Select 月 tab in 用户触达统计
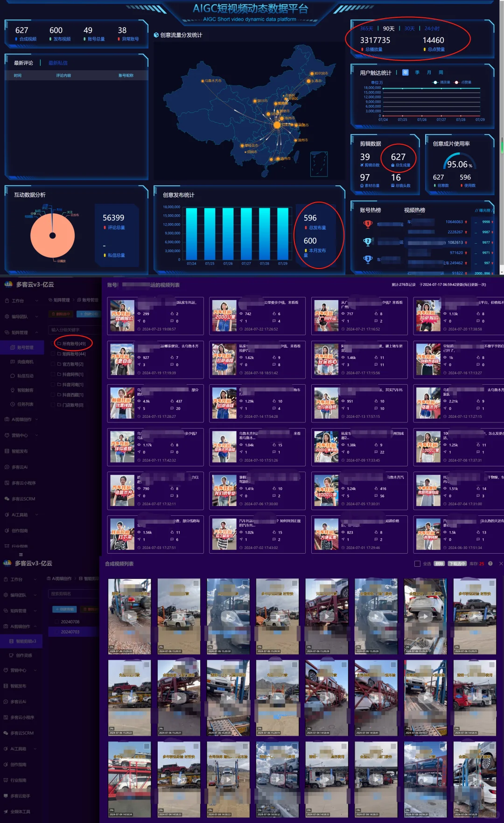504x823 pixels. [429, 72]
